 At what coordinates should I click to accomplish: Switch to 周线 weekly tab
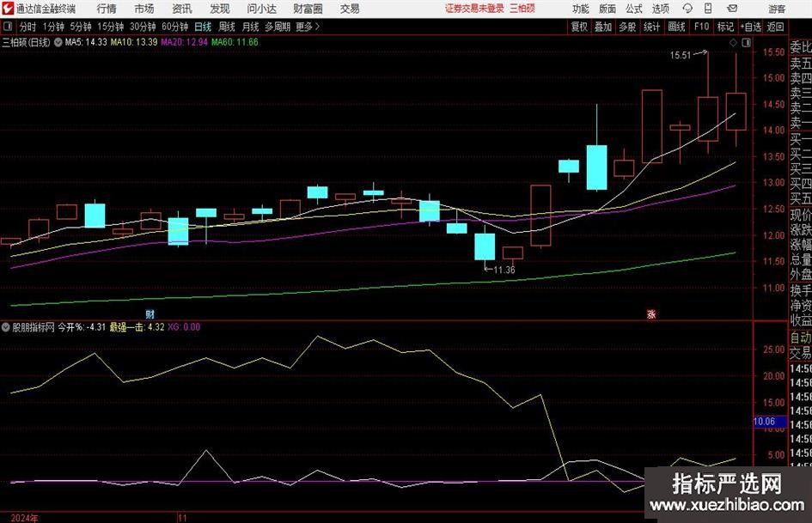(x=226, y=27)
